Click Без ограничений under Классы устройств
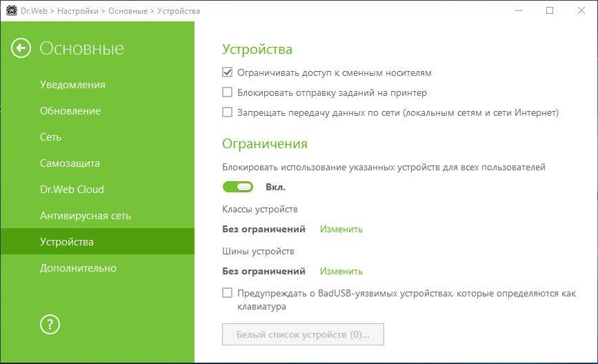The width and height of the screenshot is (598, 364). tap(264, 229)
